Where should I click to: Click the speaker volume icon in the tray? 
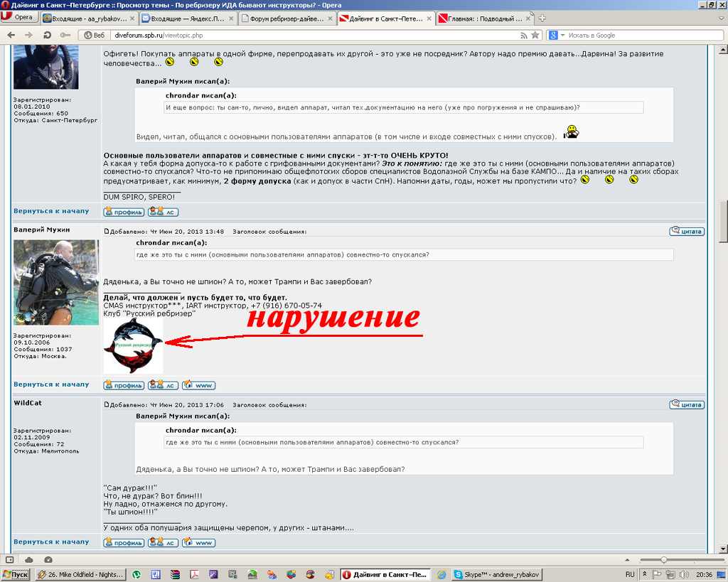[x=682, y=574]
